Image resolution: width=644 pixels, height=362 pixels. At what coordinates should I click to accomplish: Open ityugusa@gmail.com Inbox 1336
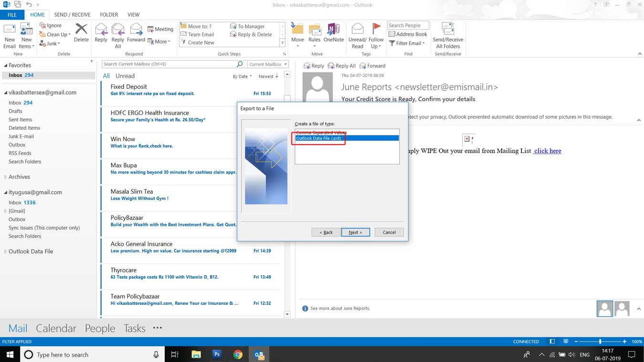22,203
